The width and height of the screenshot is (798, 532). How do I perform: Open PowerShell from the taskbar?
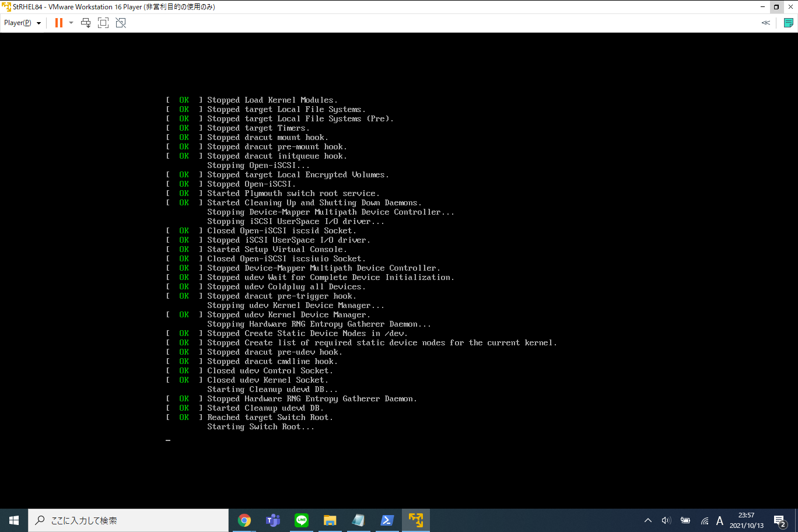pos(387,520)
